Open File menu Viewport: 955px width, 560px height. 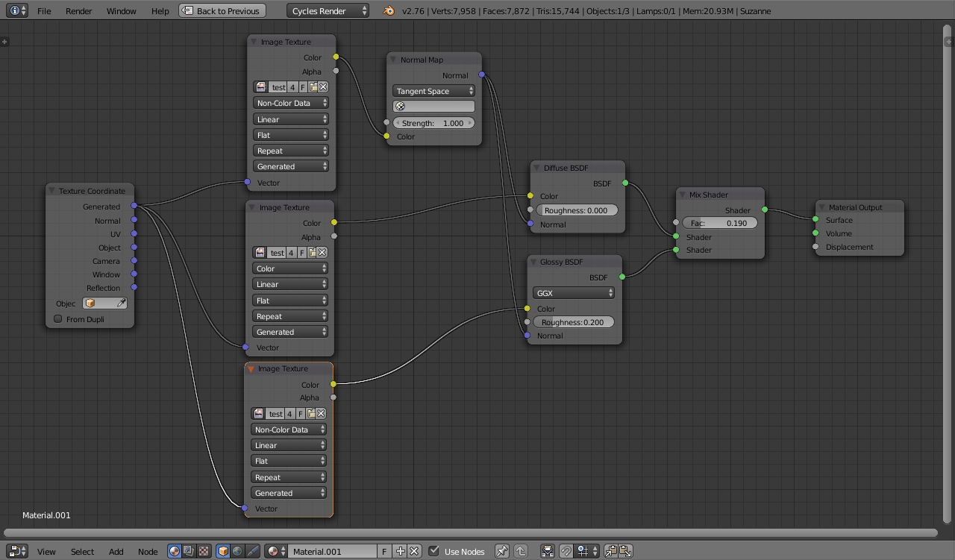pos(44,11)
